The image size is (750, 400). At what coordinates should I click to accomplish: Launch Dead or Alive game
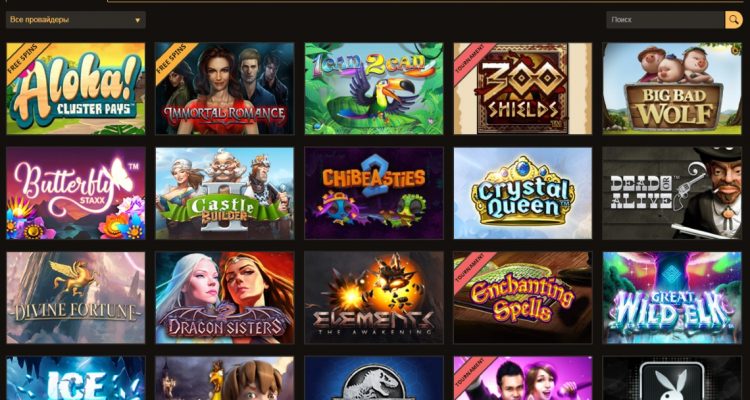pyautogui.click(x=672, y=193)
